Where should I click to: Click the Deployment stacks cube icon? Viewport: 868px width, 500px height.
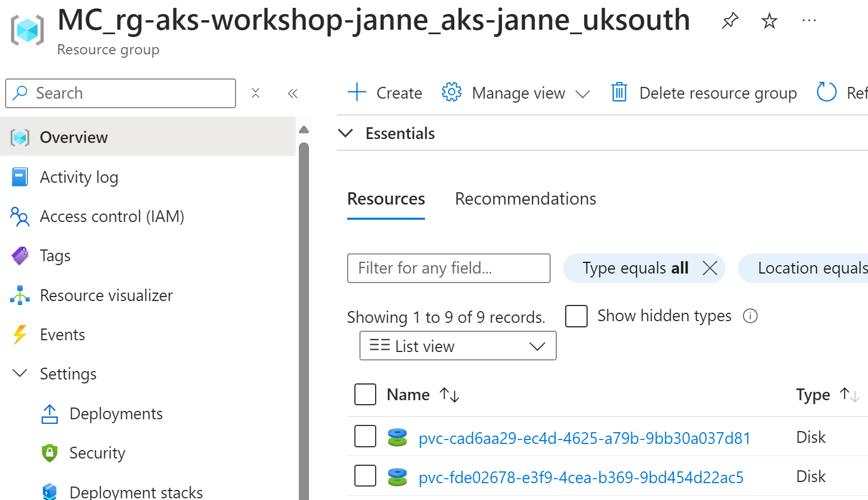49,492
